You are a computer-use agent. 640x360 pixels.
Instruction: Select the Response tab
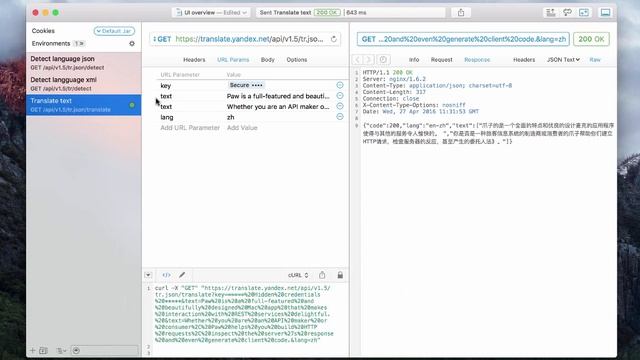[477, 60]
